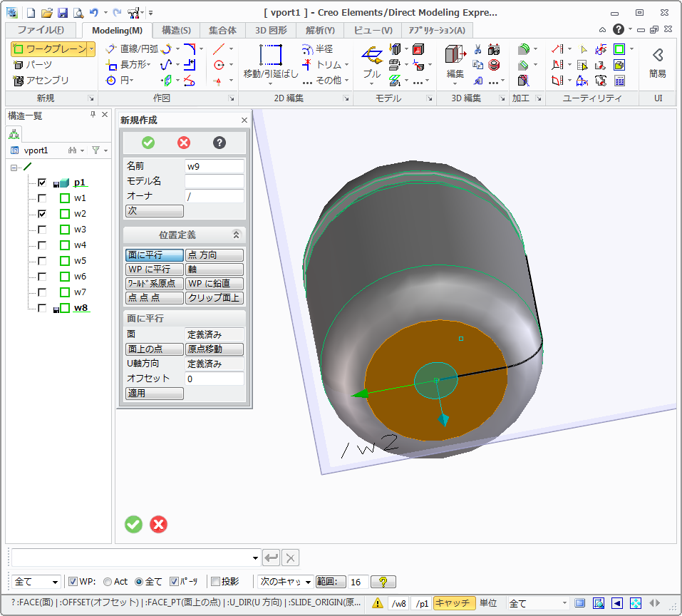Open the ファイル(F) menu
This screenshot has width=682, height=616.
click(41, 30)
